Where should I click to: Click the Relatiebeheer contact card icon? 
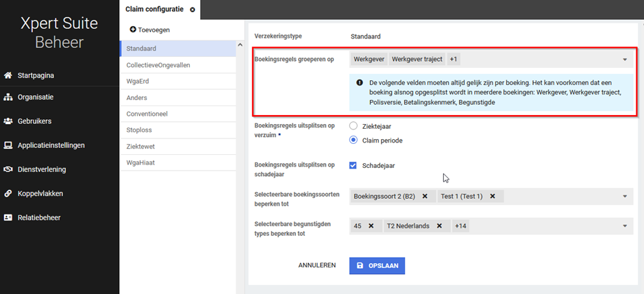point(8,218)
